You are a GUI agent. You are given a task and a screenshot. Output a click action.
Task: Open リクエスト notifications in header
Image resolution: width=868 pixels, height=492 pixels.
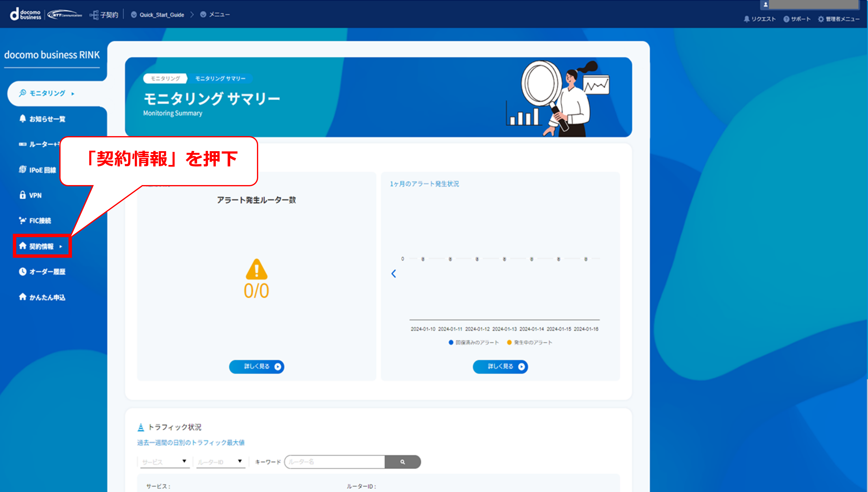pyautogui.click(x=759, y=19)
